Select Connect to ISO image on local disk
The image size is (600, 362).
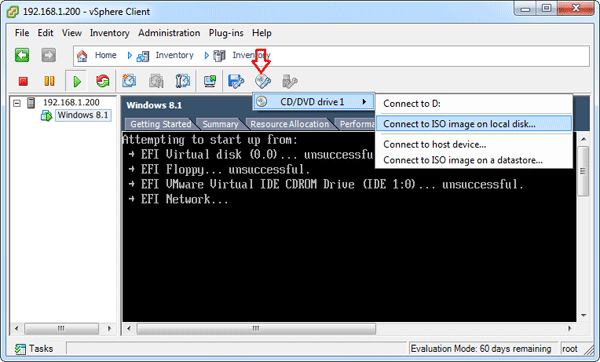(x=474, y=124)
